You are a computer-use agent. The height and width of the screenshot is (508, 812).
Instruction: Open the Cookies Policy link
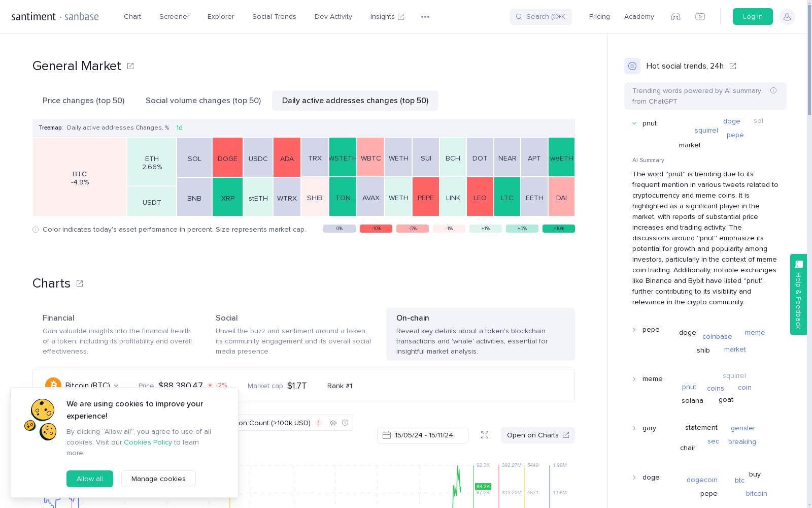pyautogui.click(x=148, y=442)
